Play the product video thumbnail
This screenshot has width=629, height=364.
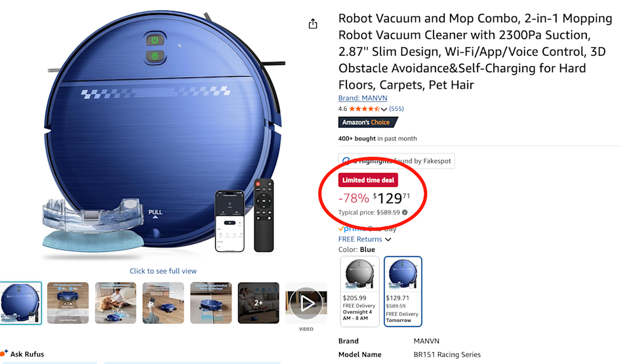point(306,303)
